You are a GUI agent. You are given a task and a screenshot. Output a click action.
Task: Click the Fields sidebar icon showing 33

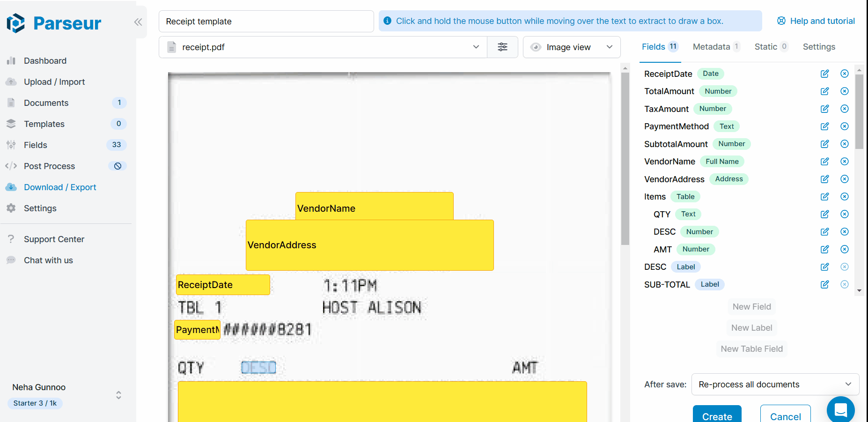coord(11,145)
